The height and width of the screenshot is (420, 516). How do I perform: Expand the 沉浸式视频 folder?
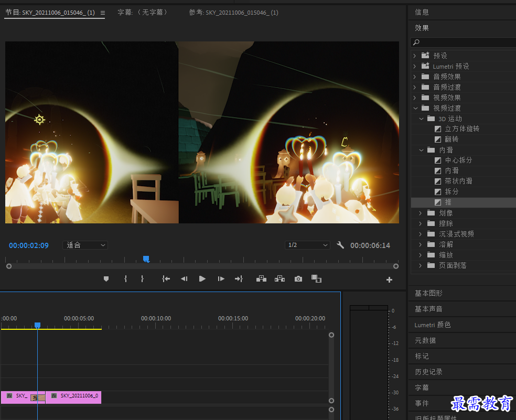(x=421, y=234)
